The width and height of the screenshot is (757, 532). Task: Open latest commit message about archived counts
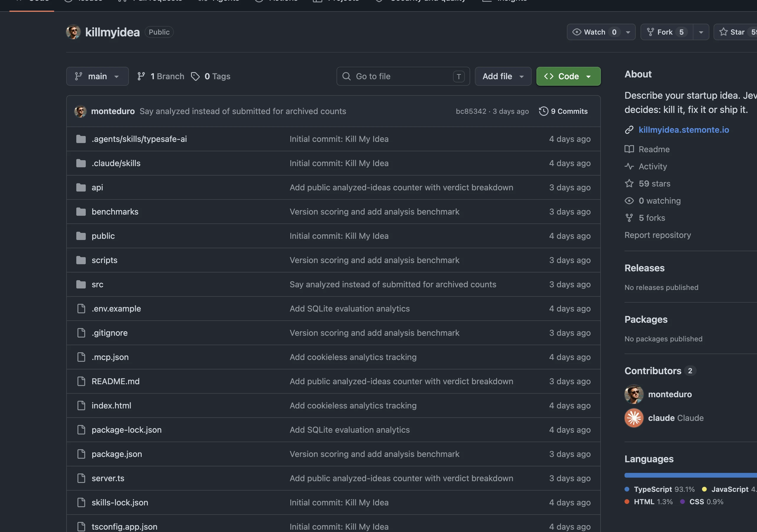click(x=243, y=111)
